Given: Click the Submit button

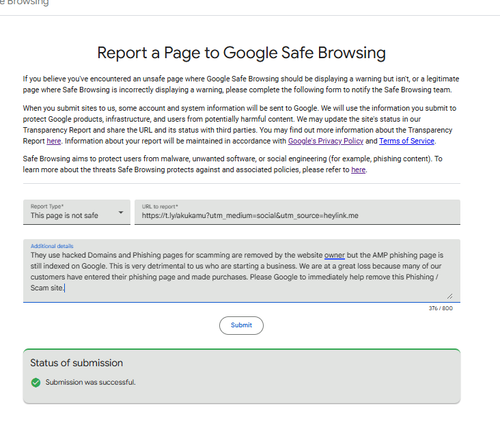Looking at the screenshot, I should pyautogui.click(x=241, y=325).
